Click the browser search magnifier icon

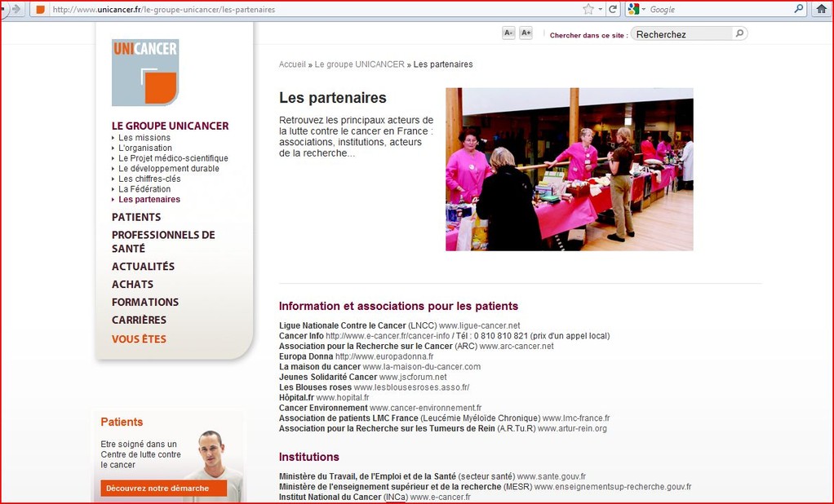coord(798,9)
